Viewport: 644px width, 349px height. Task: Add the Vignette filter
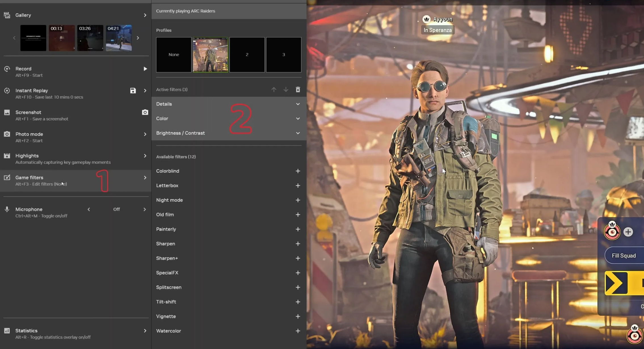tap(298, 316)
